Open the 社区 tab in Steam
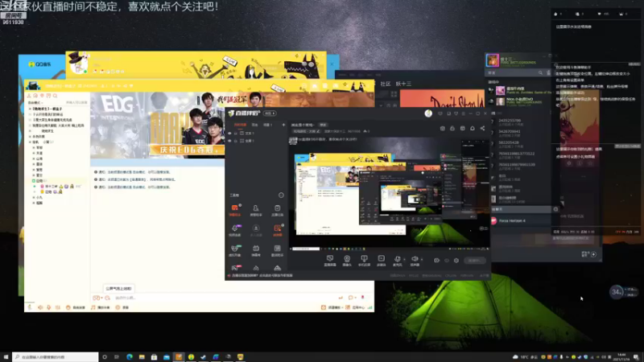644x362 pixels. [386, 84]
